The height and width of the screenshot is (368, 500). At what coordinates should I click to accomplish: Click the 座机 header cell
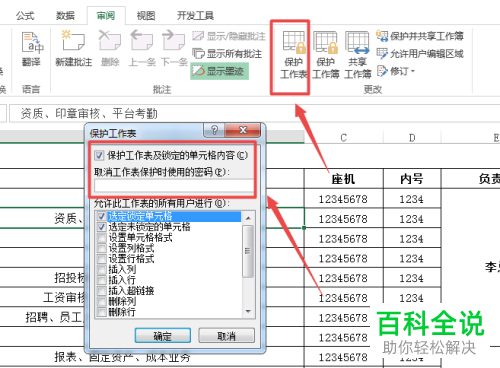coord(344,179)
